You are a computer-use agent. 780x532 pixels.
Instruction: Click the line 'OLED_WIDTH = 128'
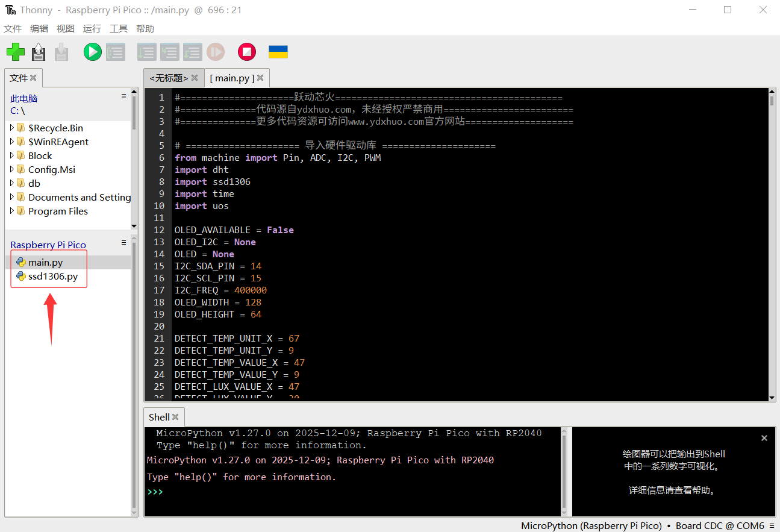(218, 302)
